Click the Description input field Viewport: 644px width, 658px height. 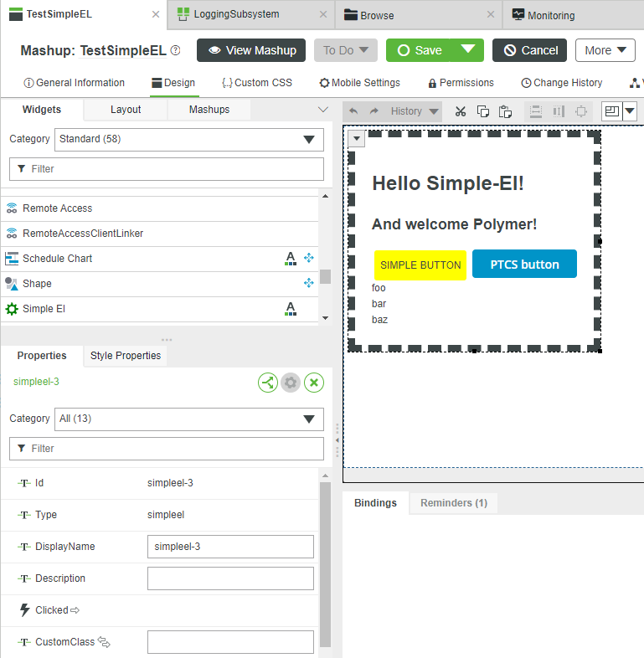coord(230,578)
